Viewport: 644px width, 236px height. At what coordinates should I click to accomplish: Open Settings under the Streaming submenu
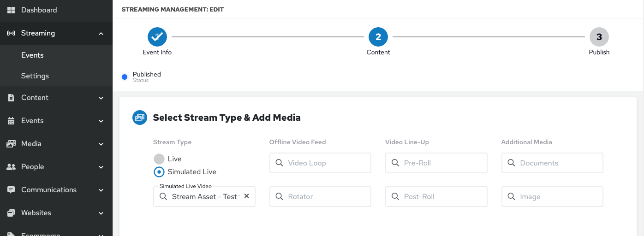[x=35, y=76]
